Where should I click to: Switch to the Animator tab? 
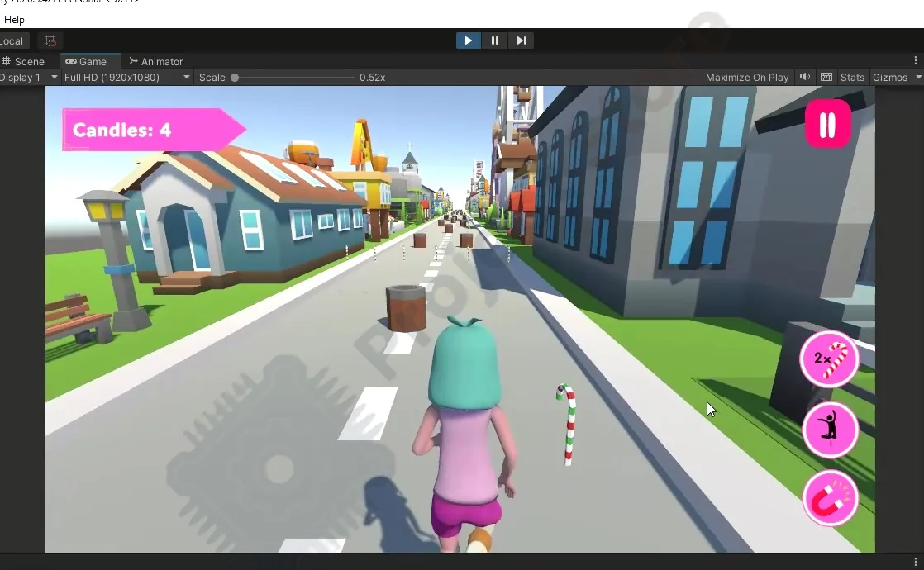click(x=155, y=61)
